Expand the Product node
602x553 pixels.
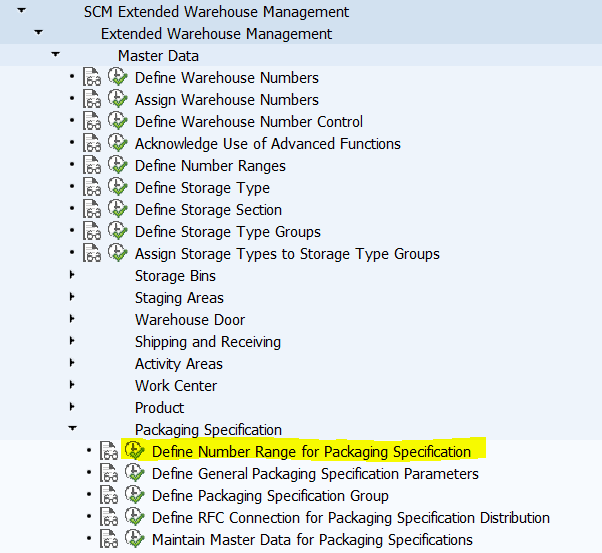pyautogui.click(x=72, y=407)
